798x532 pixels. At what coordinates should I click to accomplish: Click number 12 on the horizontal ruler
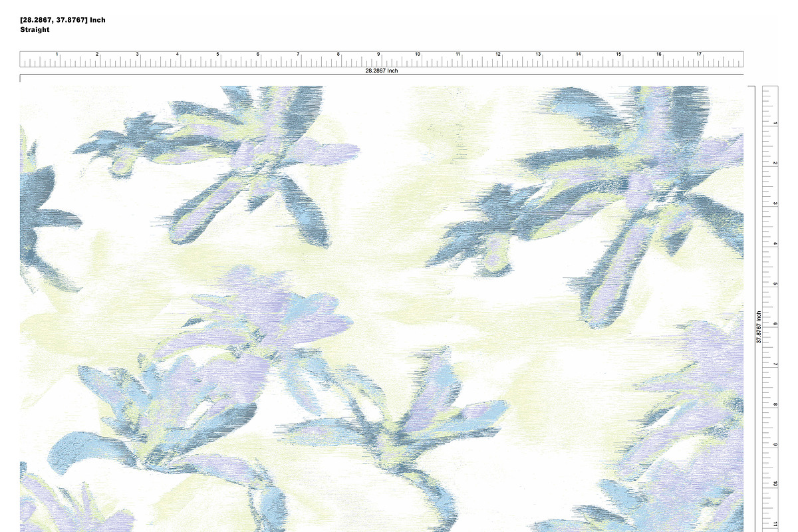coord(497,55)
